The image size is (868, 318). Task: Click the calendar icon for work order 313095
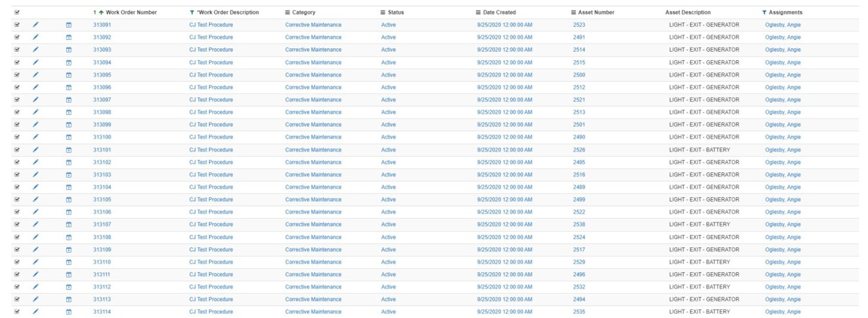click(69, 75)
